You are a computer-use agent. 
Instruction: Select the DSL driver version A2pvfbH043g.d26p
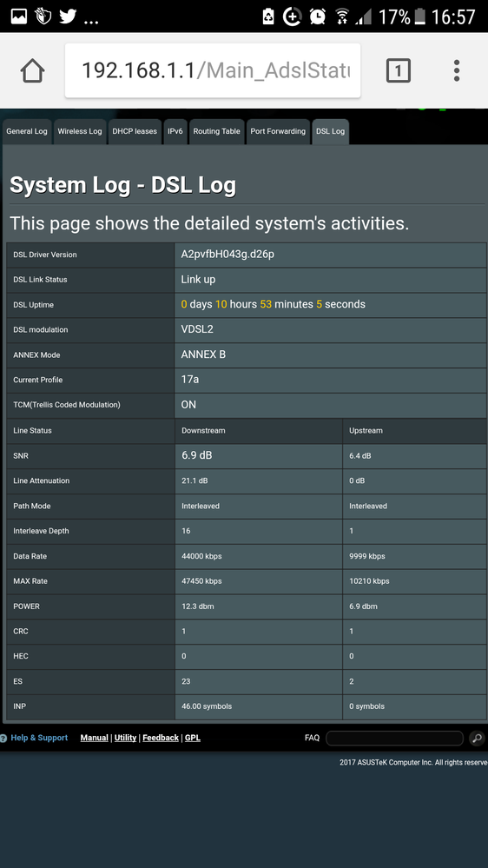[228, 255]
